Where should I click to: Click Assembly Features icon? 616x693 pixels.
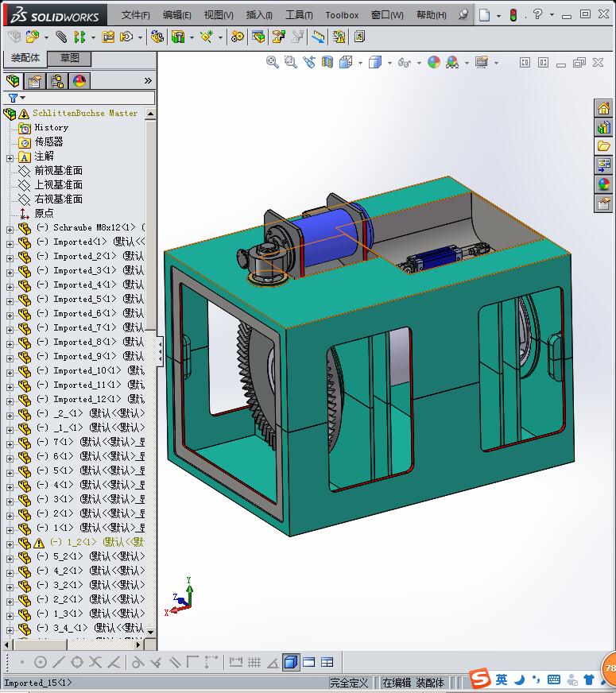[178, 37]
